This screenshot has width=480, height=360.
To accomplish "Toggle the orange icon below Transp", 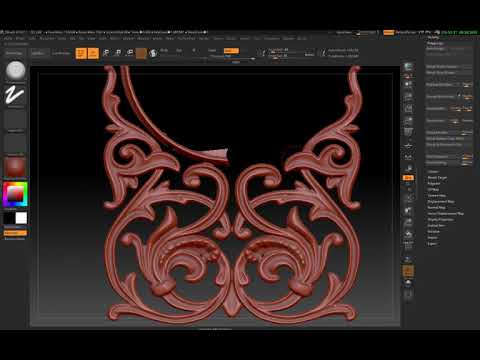I will click(x=408, y=271).
